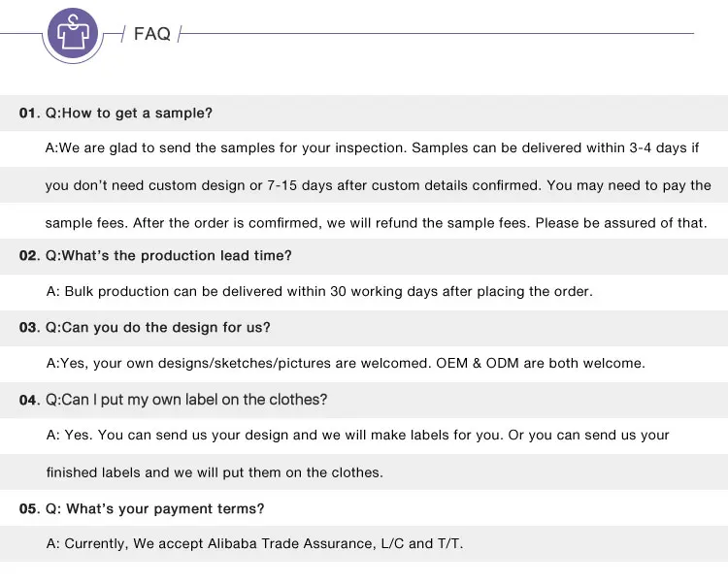The image size is (728, 584).
Task: Click the FAQ section heading
Action: pyautogui.click(x=152, y=34)
